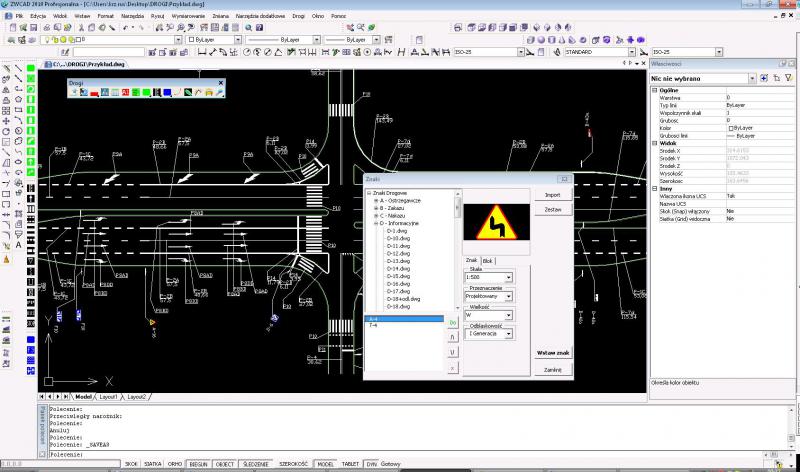This screenshot has height=472, width=800.
Task: Click the Znaki tree vertical scrollbar
Action: click(458, 250)
